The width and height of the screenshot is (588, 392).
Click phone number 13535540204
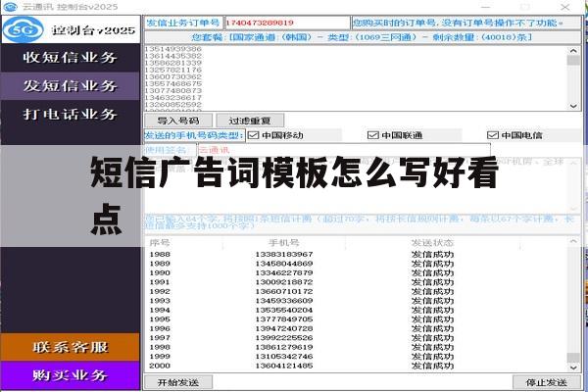284,311
